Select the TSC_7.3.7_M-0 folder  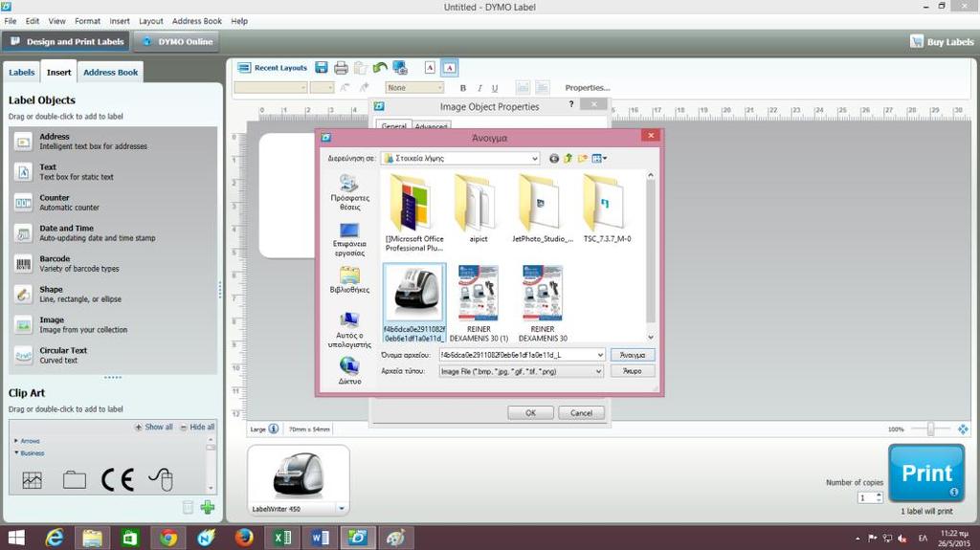(x=607, y=209)
